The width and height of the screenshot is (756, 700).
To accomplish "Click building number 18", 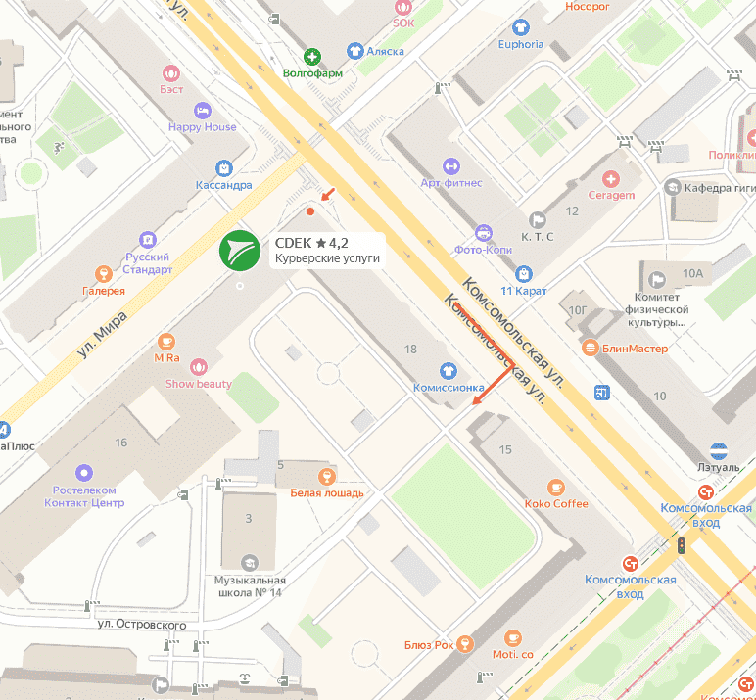I will (x=410, y=350).
